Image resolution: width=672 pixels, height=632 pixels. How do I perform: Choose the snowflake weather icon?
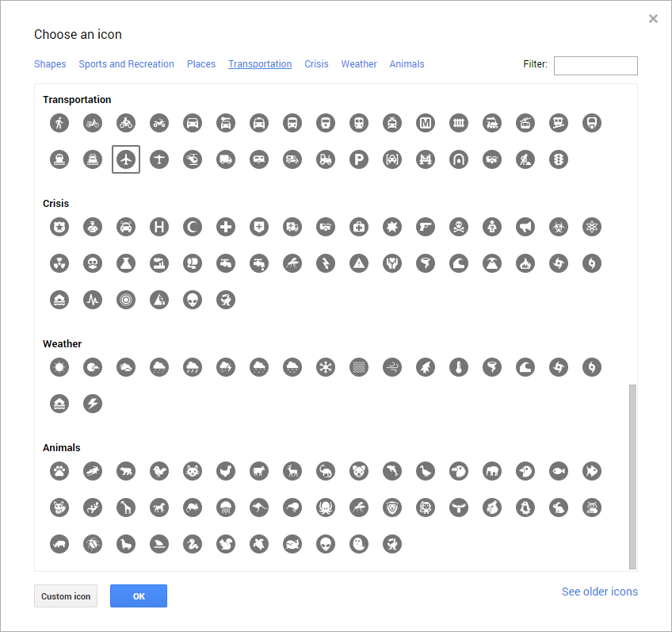coord(325,367)
